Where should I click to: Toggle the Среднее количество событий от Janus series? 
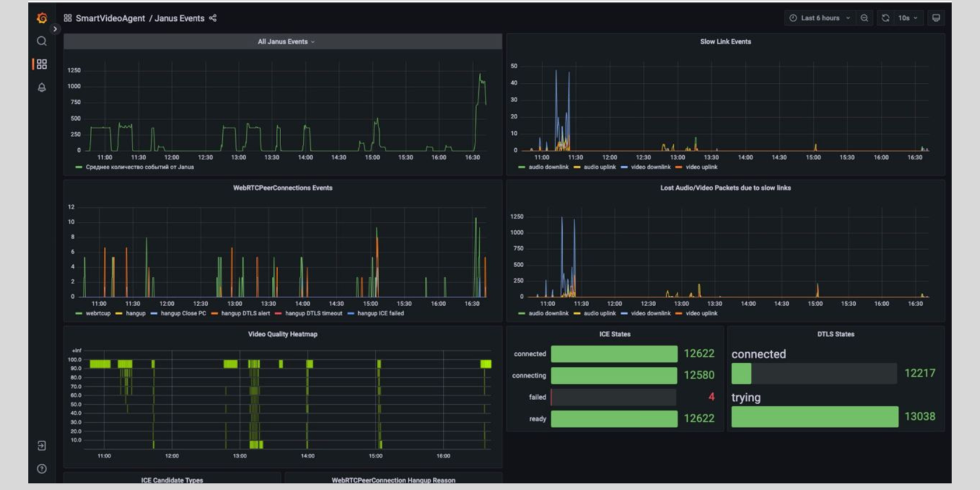coord(140,167)
